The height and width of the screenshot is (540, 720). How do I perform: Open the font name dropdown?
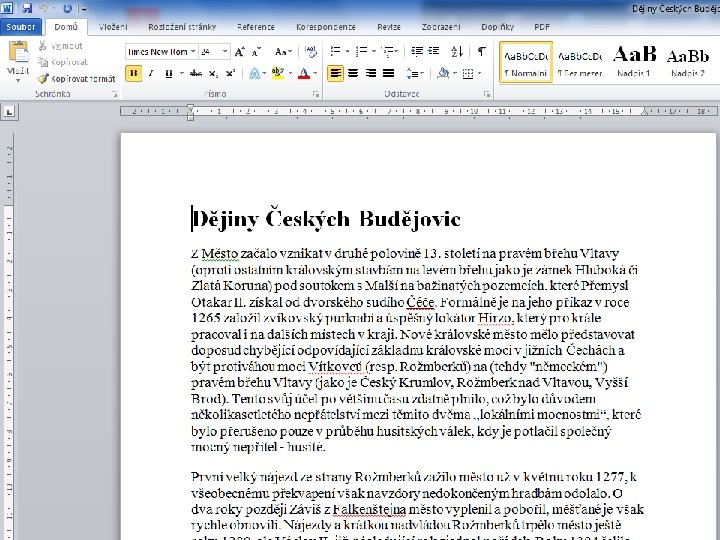coord(192,51)
